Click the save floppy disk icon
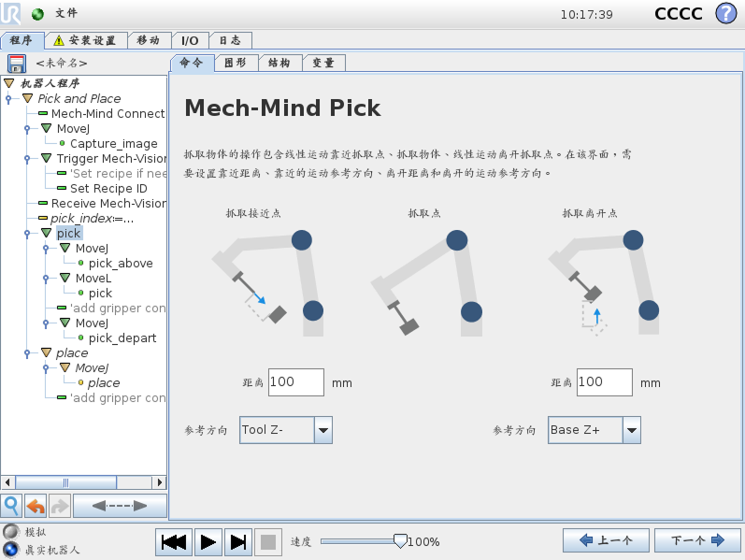This screenshot has height=560, width=745. coord(17,64)
